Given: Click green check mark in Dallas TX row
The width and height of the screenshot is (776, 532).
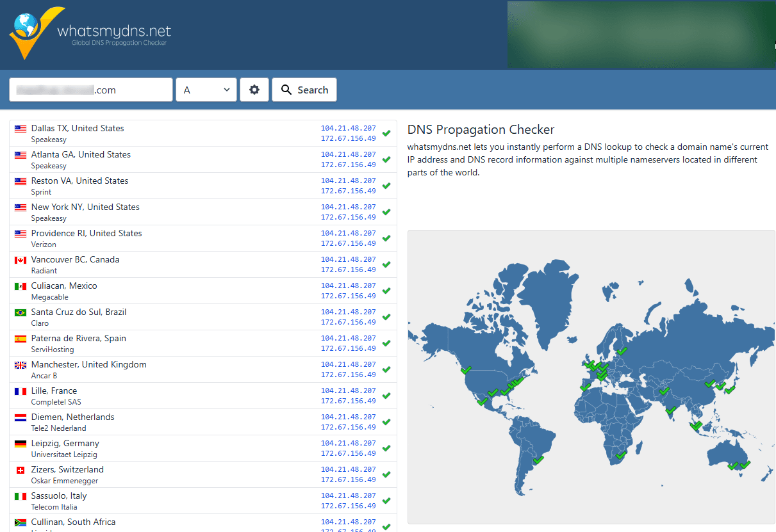Looking at the screenshot, I should (386, 133).
